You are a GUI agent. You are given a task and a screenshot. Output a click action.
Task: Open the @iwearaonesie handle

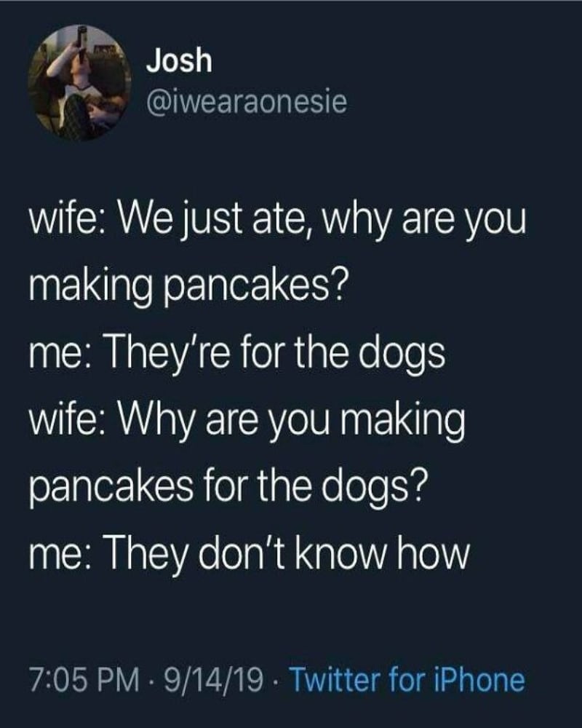247,102
